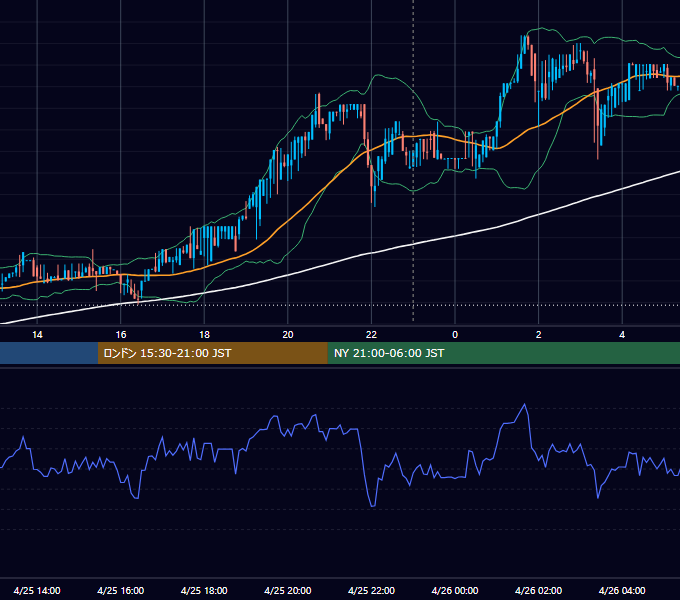Click hour 14 on the price axis
Viewport: 680px width, 600px height.
tap(37, 335)
